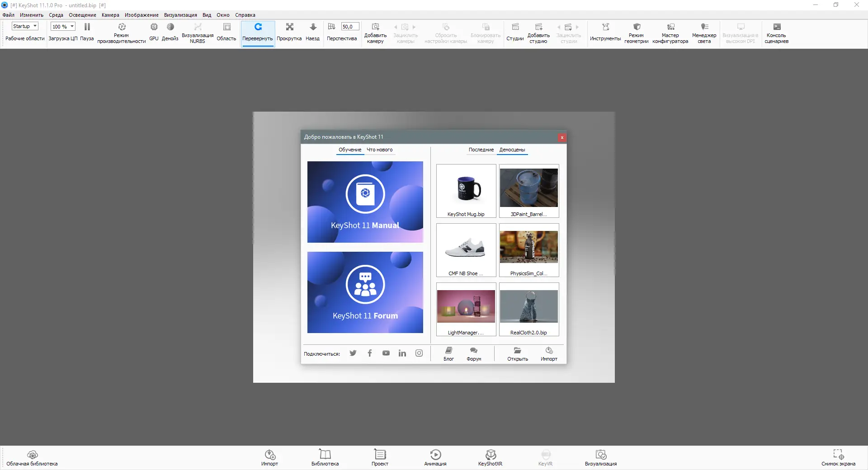Screen dimensions: 868x470
Task: Click Импорт button in welcome dialog
Action: (549, 354)
